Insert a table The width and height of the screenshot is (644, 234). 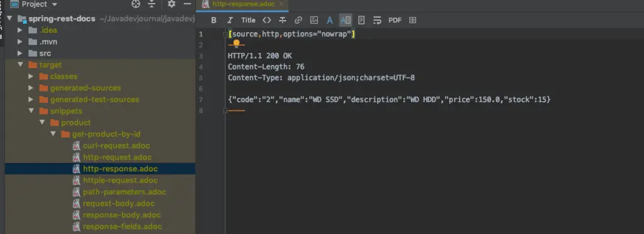pyautogui.click(x=413, y=20)
